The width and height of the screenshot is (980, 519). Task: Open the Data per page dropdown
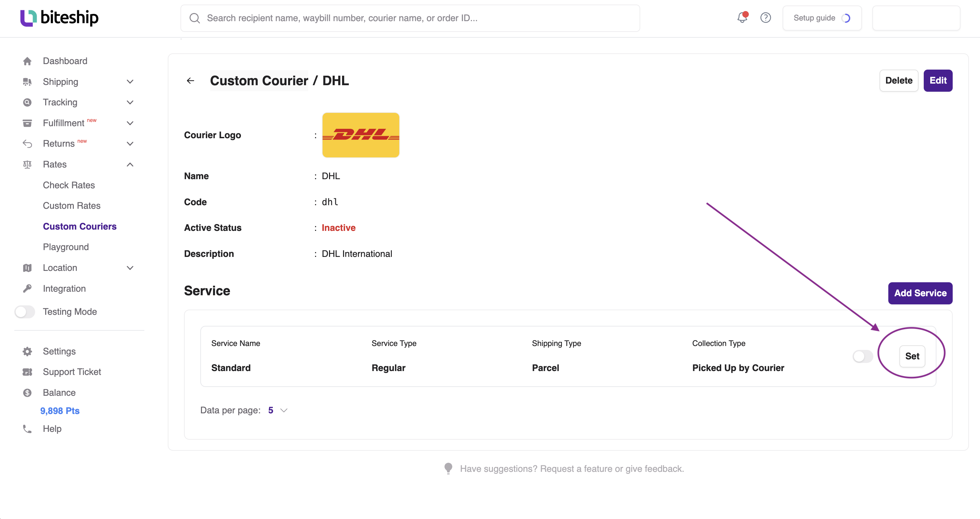tap(278, 410)
